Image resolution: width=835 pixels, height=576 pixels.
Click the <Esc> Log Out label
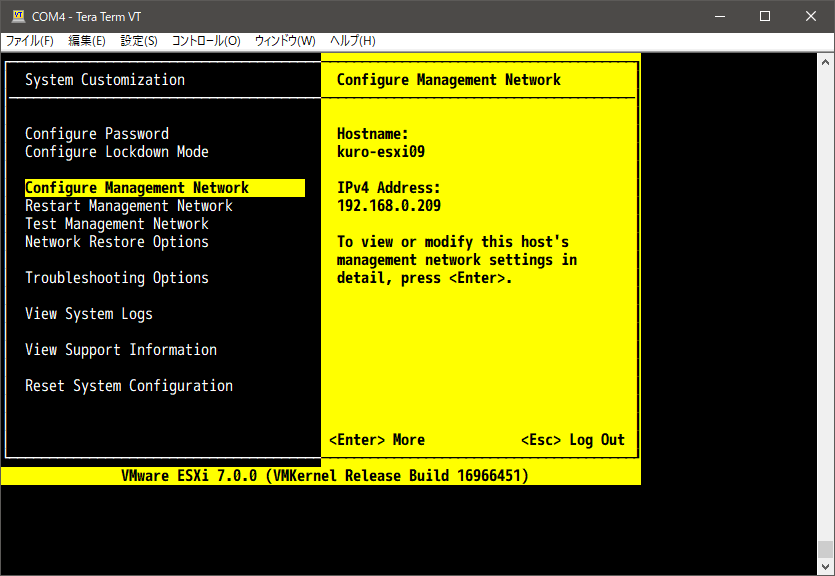[572, 440]
